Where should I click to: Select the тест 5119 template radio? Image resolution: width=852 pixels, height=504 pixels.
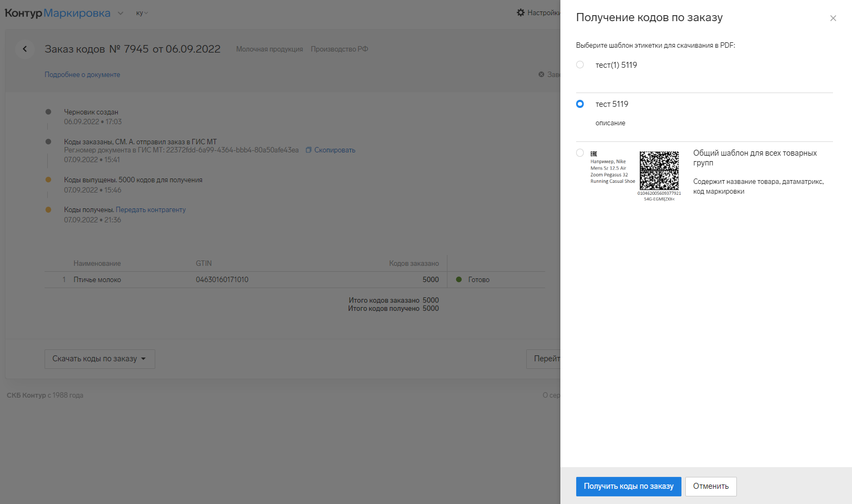click(580, 104)
